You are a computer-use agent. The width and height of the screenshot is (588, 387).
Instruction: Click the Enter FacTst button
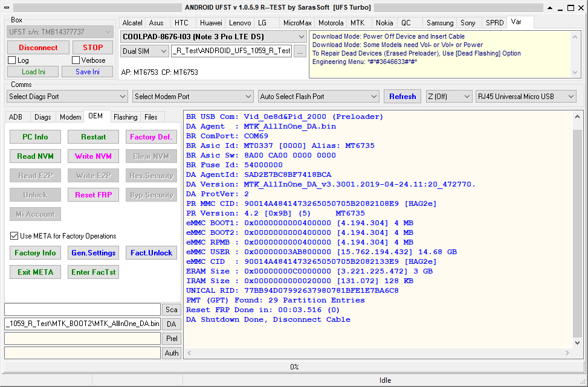pyautogui.click(x=94, y=272)
